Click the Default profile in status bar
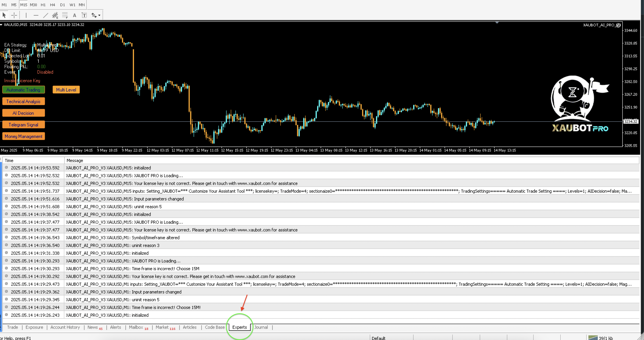This screenshot has width=644, height=340. (x=378, y=338)
